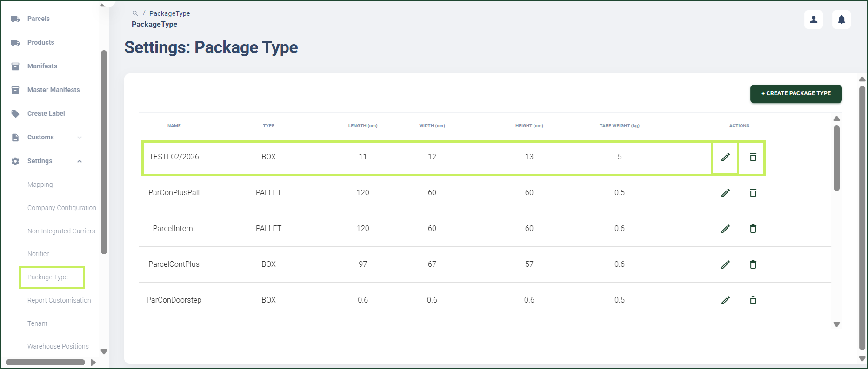Open the Master Manifests section
Image resolution: width=868 pixels, height=369 pixels.
click(x=53, y=90)
